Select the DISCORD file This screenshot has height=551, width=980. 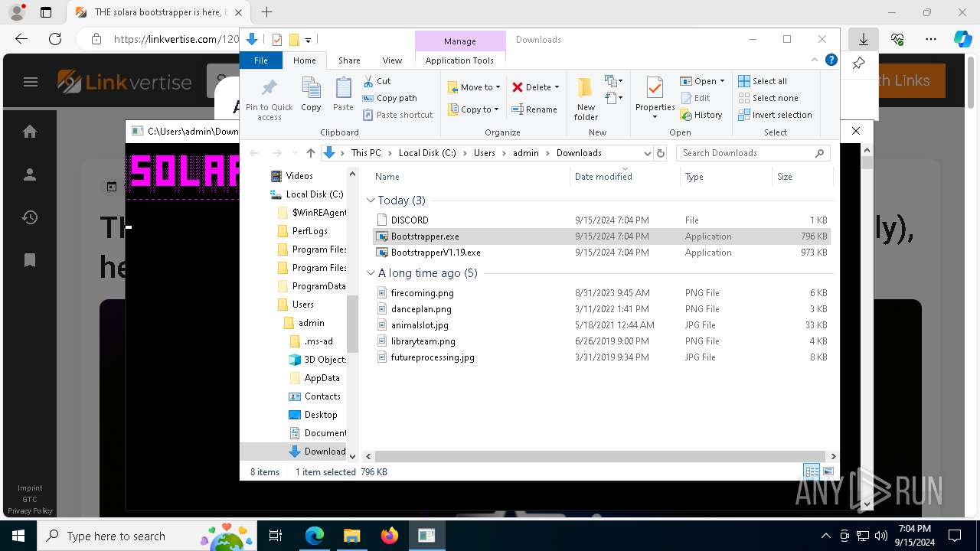[x=601, y=220]
